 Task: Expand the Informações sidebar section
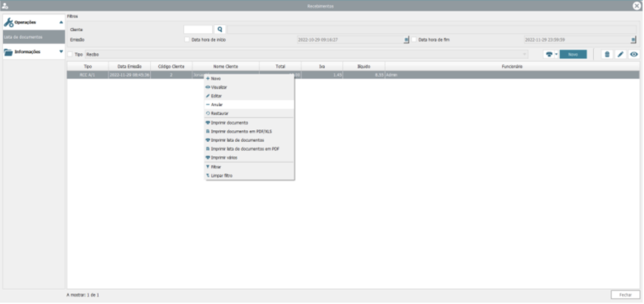tap(61, 52)
